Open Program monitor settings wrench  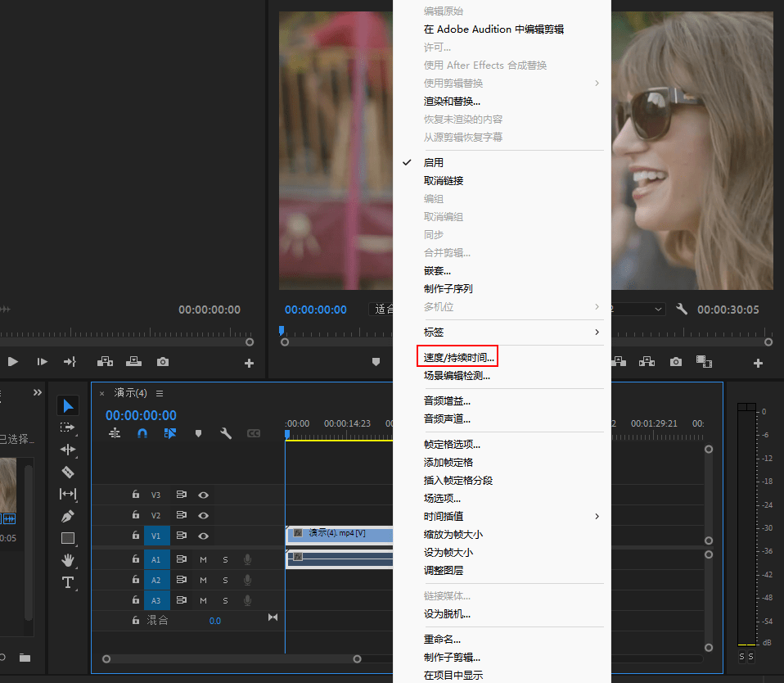click(x=682, y=310)
